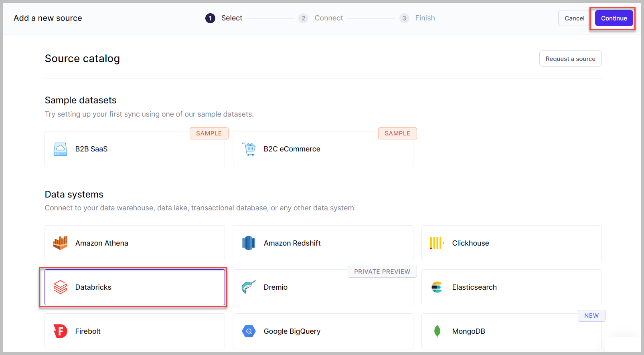Click the Elasticsearch logo icon

437,287
